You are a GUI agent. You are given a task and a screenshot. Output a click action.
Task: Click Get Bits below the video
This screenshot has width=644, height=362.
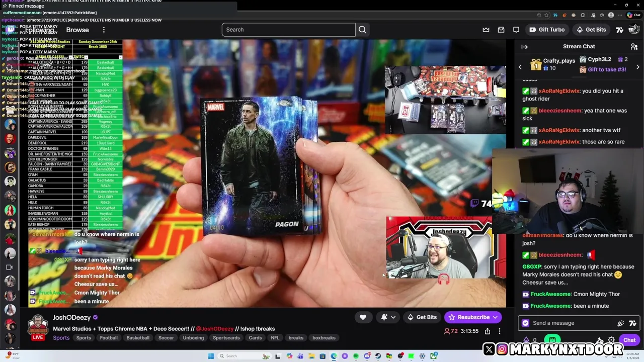[422, 317]
